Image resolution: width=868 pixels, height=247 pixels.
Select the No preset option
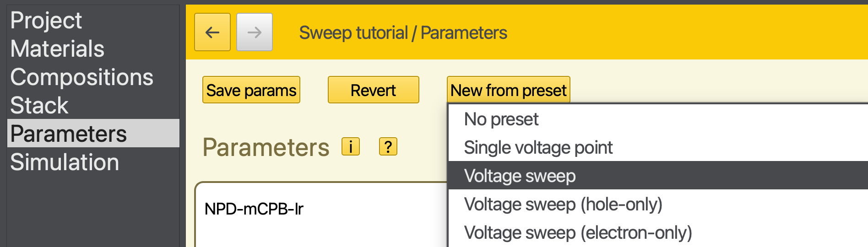point(501,119)
